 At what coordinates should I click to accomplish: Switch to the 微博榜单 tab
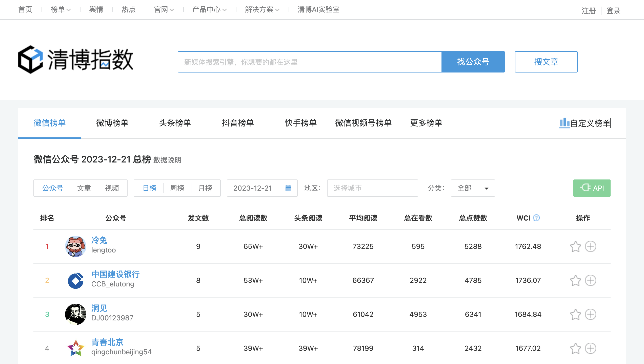pos(112,123)
